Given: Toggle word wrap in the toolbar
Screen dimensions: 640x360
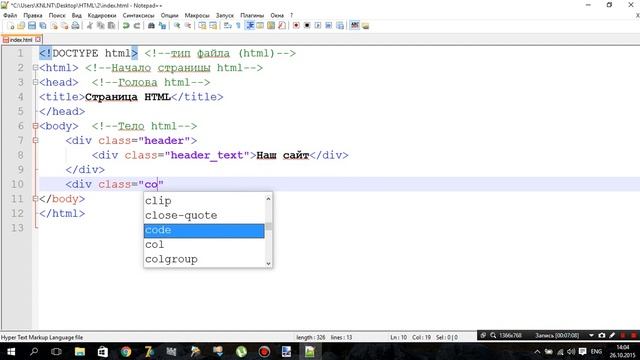Looking at the screenshot, I should [x=227, y=26].
